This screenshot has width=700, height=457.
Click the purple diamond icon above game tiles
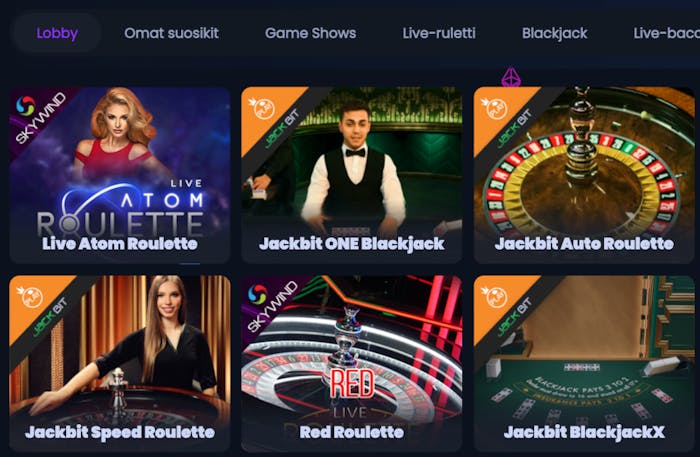click(x=511, y=77)
